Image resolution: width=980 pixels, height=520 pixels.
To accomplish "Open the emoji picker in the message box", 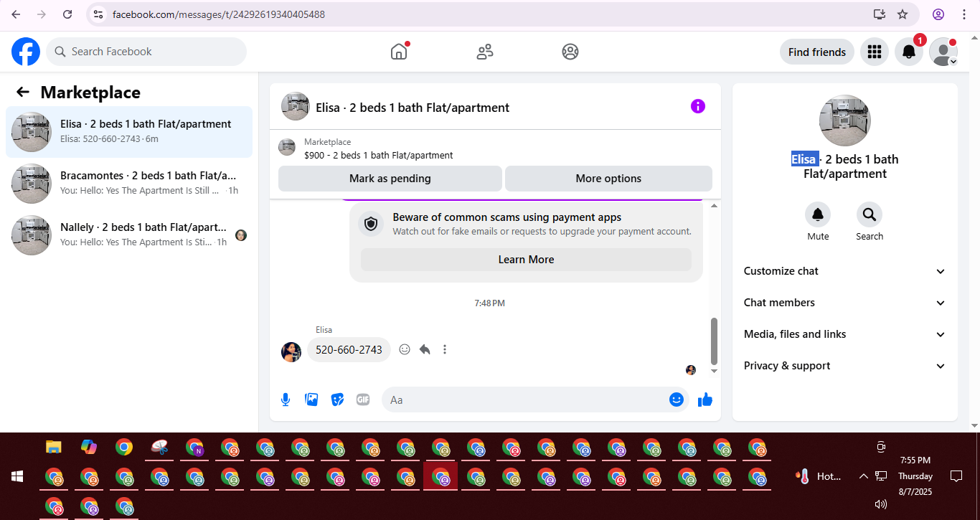I will tap(677, 400).
